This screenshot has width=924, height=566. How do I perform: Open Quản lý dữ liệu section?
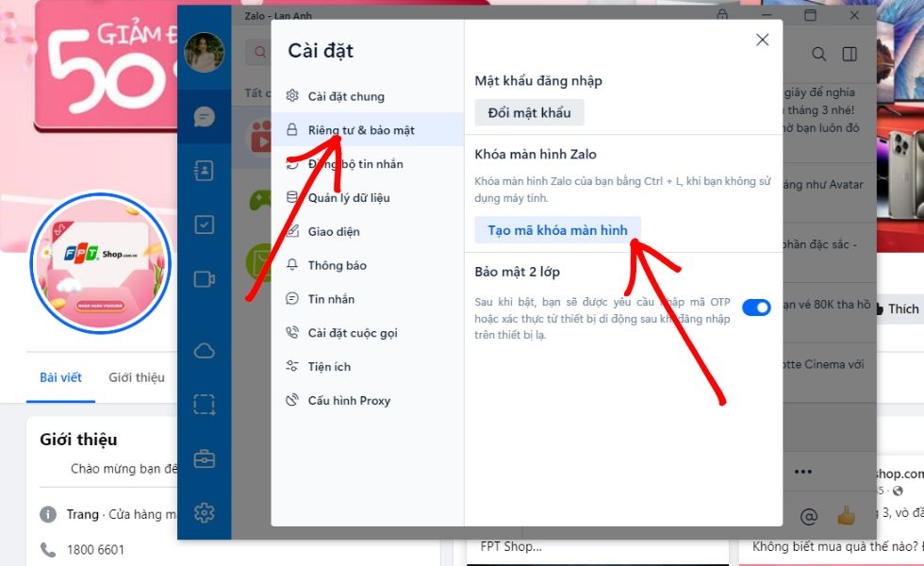(x=368, y=197)
